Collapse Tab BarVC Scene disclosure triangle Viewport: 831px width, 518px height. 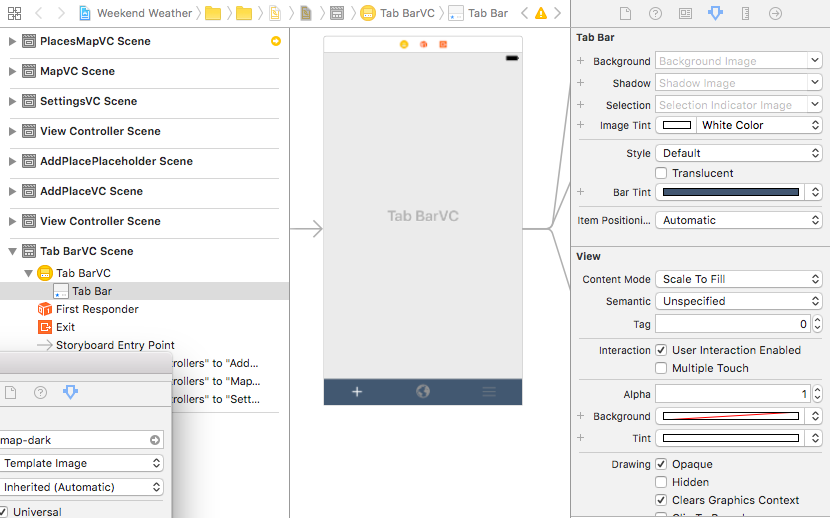click(x=12, y=251)
